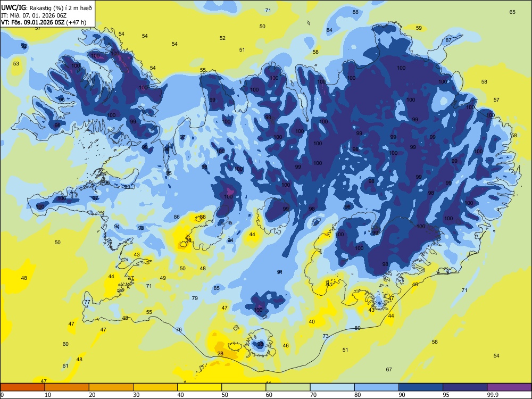The width and height of the screenshot is (532, 399).
Task: Click the map value '49' in the southwest
Action: click(162, 278)
